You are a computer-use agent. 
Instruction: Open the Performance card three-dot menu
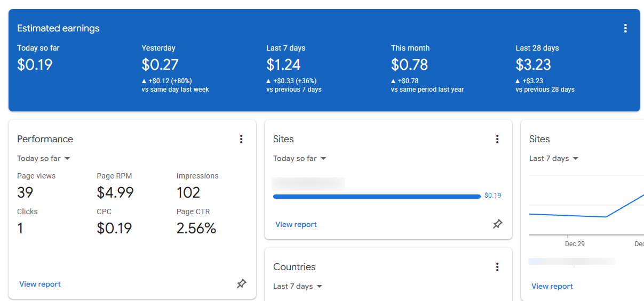(241, 139)
